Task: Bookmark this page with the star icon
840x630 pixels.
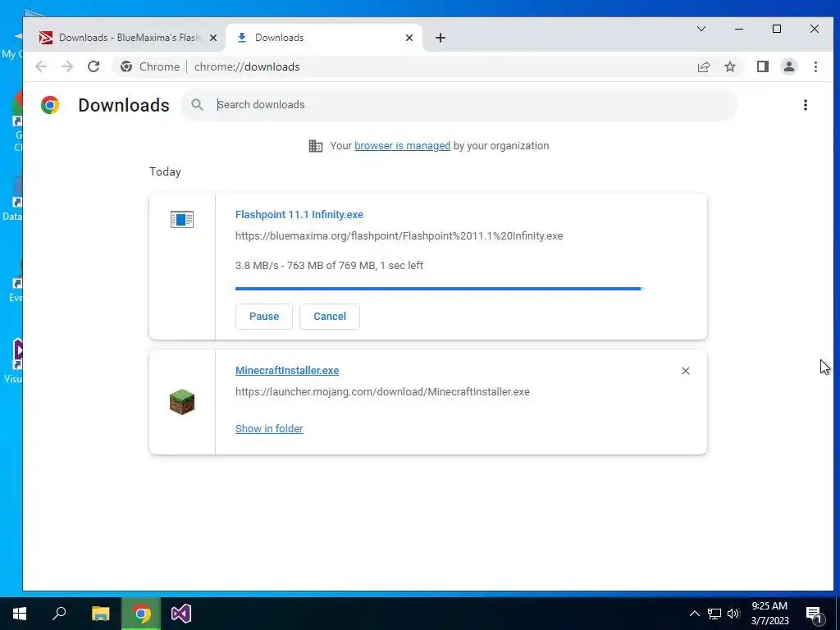Action: click(729, 66)
